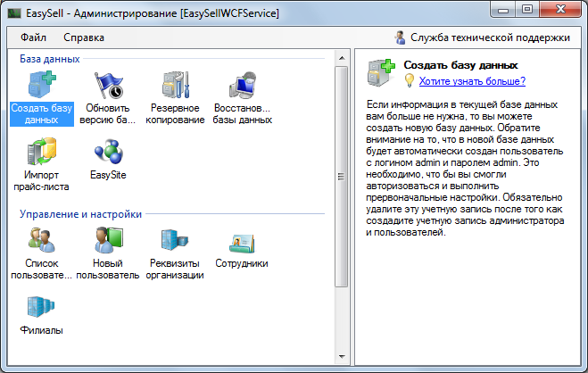Click the Создать базу данных heading text
This screenshot has width=588, height=373.
(460, 65)
